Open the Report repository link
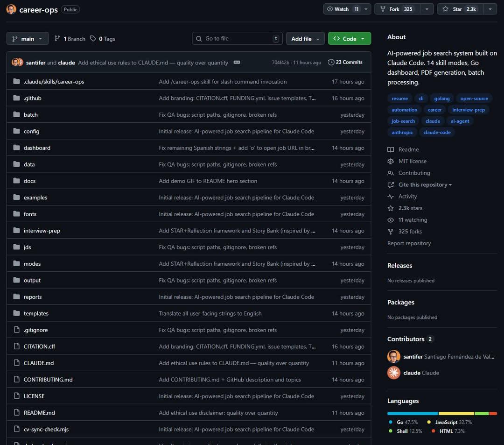The height and width of the screenshot is (445, 504). 409,243
